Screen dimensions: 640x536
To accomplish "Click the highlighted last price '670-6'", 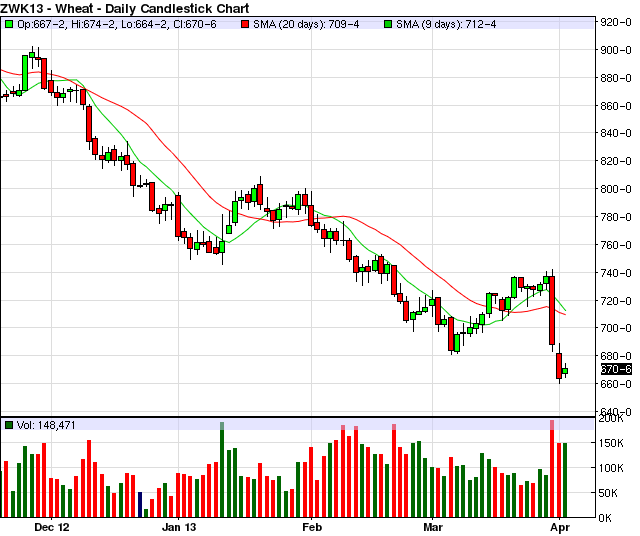I will click(616, 369).
